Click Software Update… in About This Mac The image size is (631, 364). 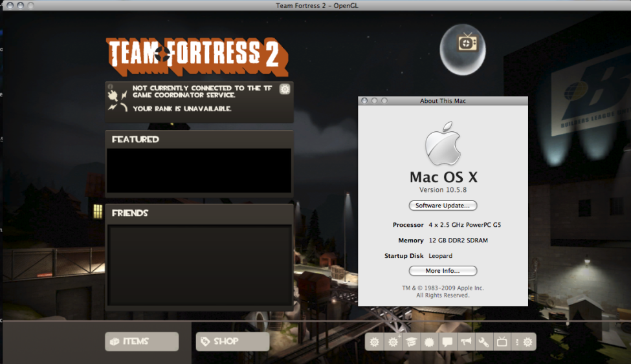(443, 206)
